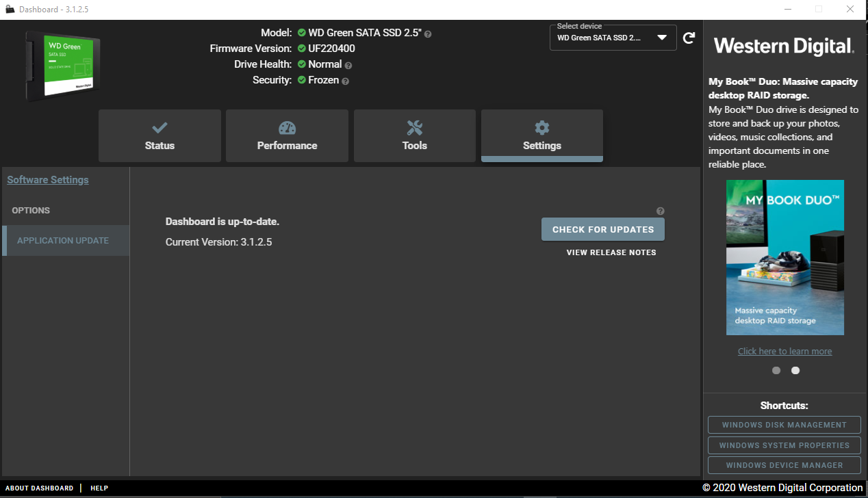Select the Settings tab
Viewport: 868px width, 498px height.
click(542, 135)
